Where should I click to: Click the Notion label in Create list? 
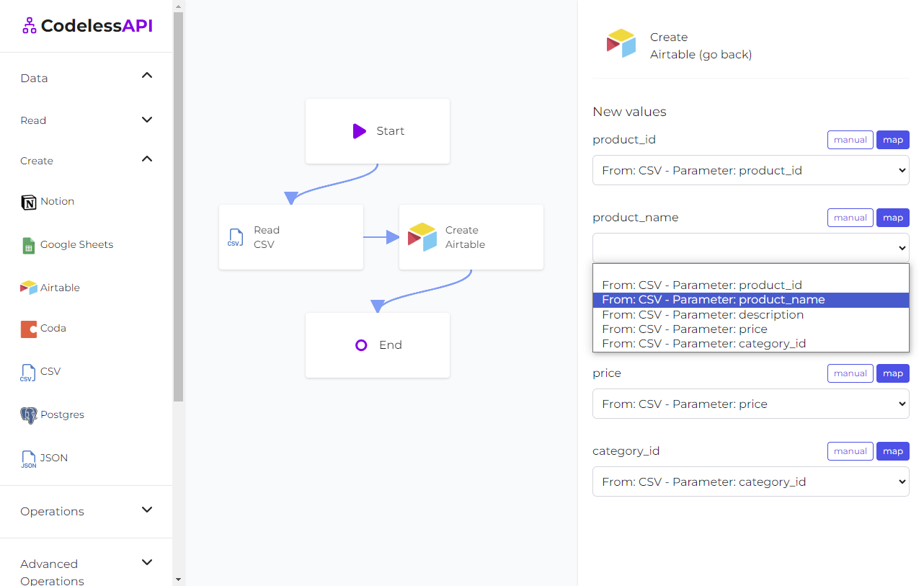point(58,202)
